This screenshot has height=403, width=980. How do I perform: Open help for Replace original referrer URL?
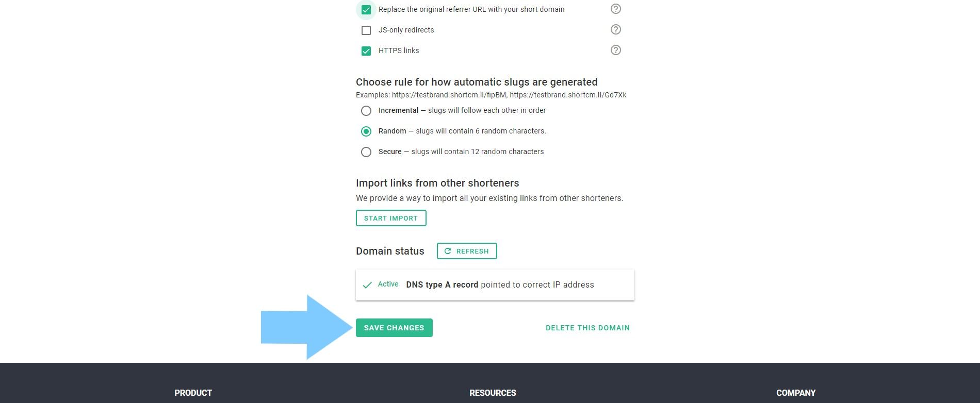615,9
